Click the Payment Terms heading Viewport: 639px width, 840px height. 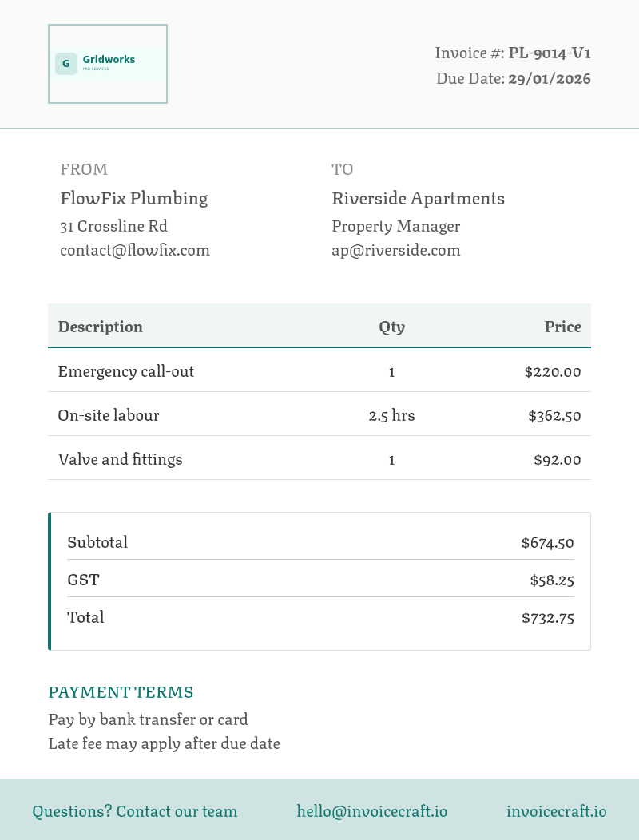(121, 692)
